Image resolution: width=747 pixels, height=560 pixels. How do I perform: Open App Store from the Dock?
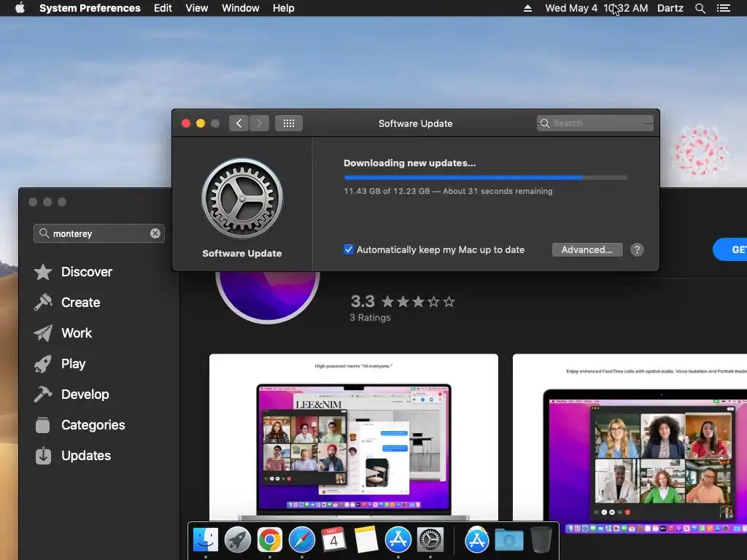tap(398, 540)
